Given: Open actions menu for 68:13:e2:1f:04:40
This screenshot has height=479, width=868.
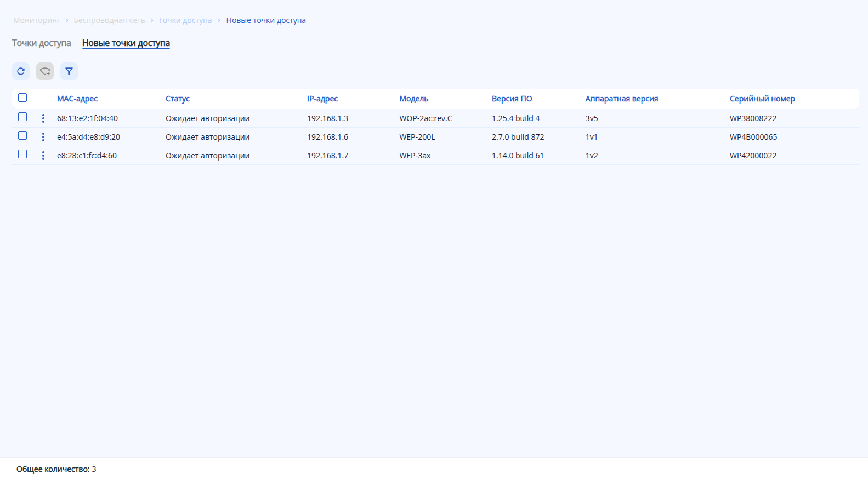Looking at the screenshot, I should [x=43, y=118].
